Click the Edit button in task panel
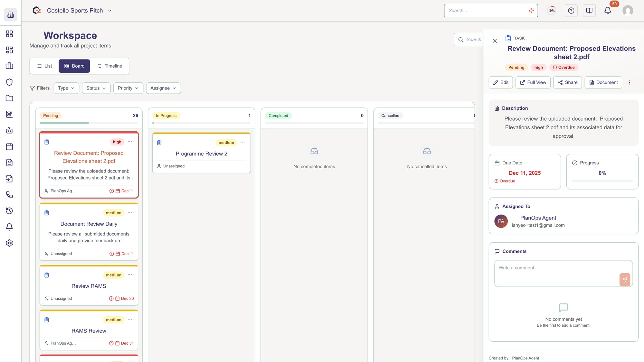644x362 pixels. (x=501, y=82)
